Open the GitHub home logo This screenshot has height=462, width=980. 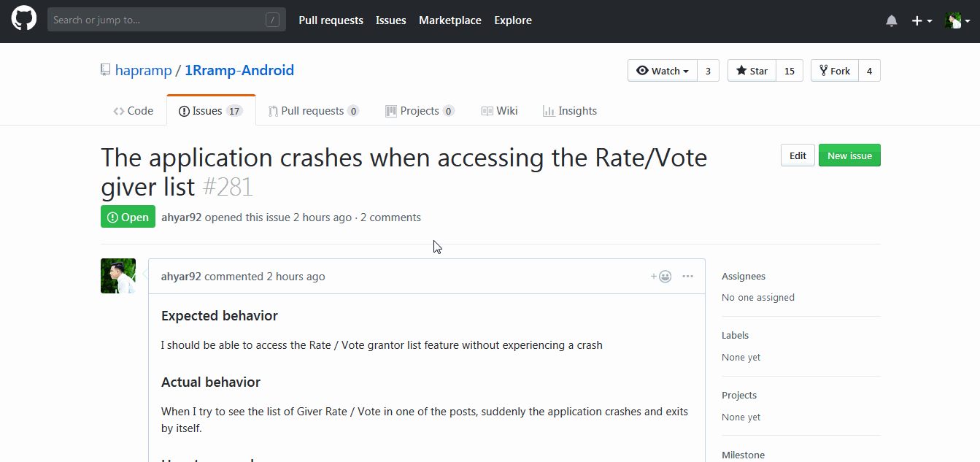23,20
